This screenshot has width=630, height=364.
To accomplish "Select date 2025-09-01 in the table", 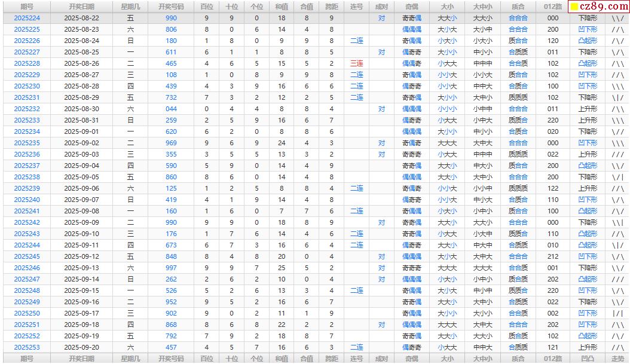I will 81,131.
